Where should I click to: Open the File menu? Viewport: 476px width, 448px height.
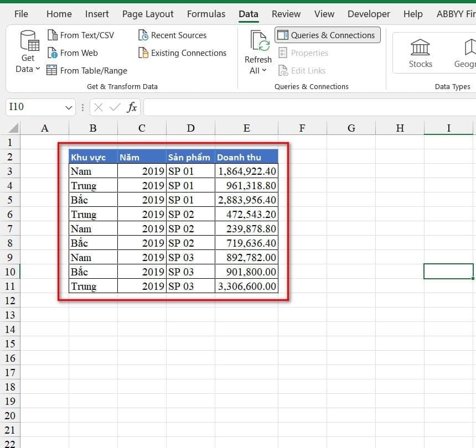[x=21, y=14]
